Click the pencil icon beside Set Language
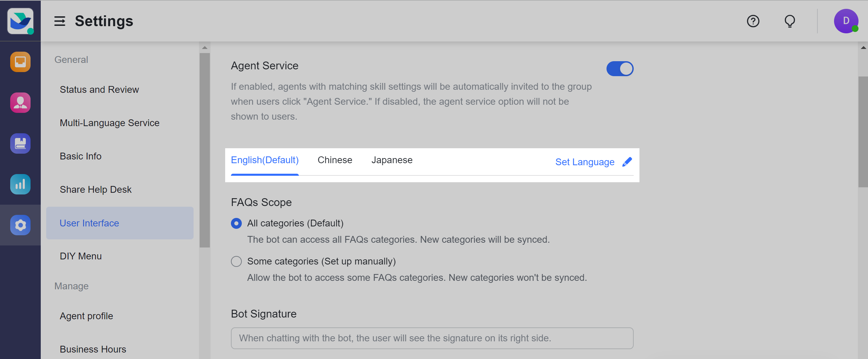This screenshot has width=868, height=359. pos(627,161)
